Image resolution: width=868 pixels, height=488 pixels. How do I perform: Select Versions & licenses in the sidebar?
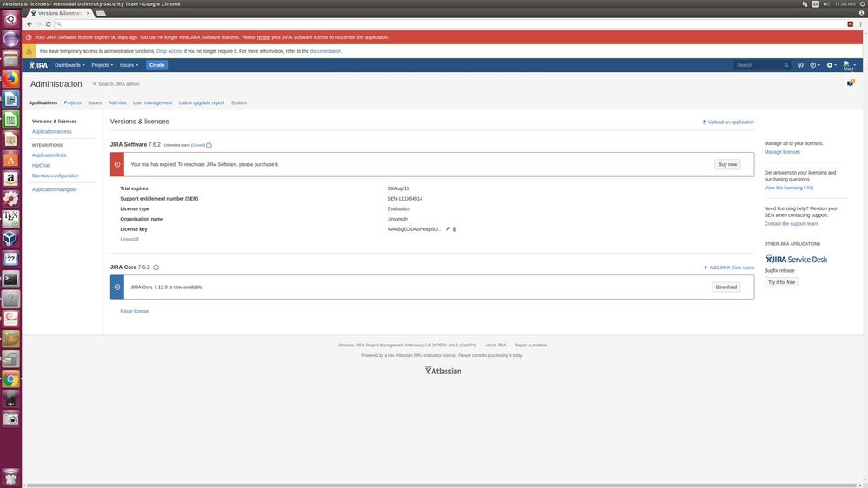click(54, 122)
